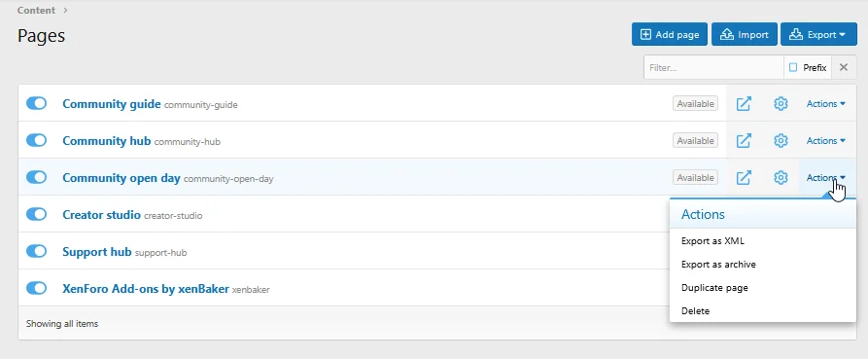Switch off the Creator studio toggle
The height and width of the screenshot is (359, 868).
37,214
